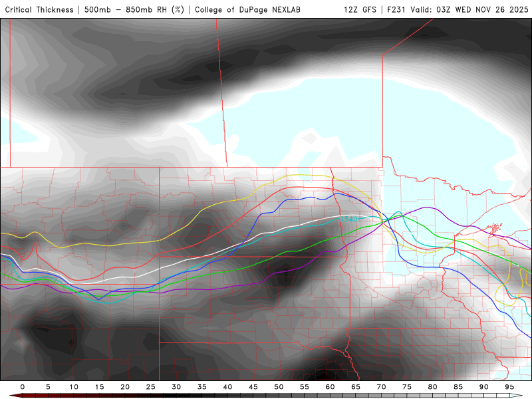The width and height of the screenshot is (532, 399).
Task: Click the "95" value on color scale
Action: point(509,387)
